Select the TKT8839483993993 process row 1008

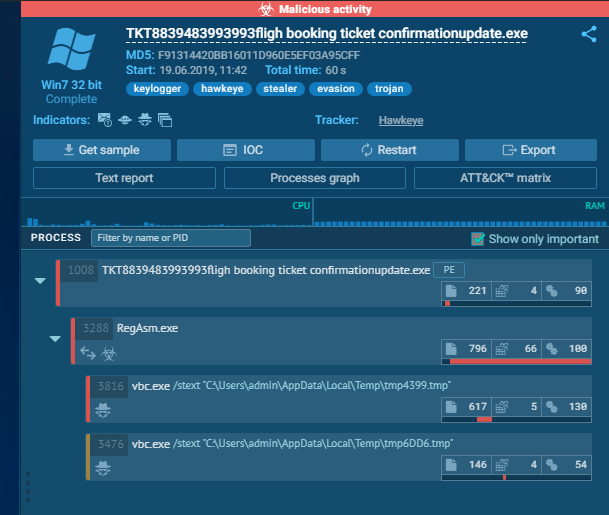(x=324, y=283)
